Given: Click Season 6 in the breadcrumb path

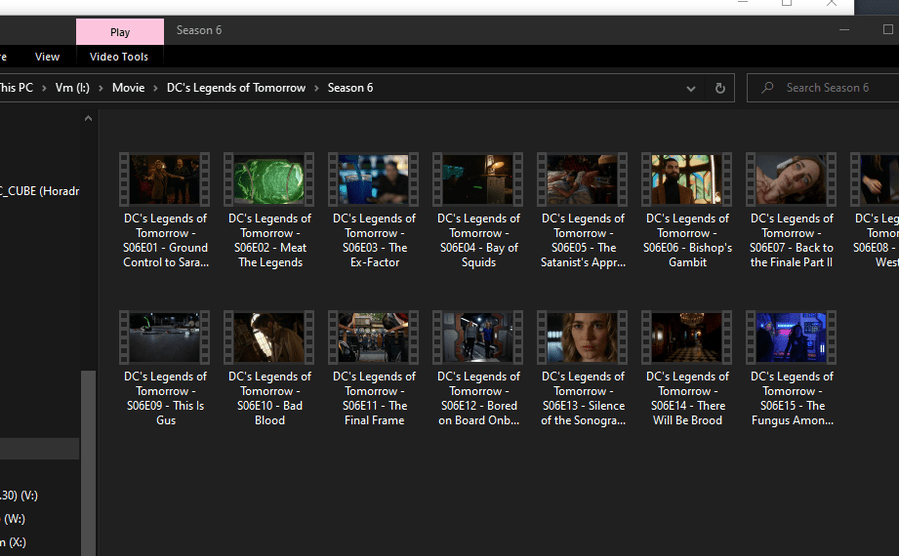Looking at the screenshot, I should pyautogui.click(x=350, y=88).
